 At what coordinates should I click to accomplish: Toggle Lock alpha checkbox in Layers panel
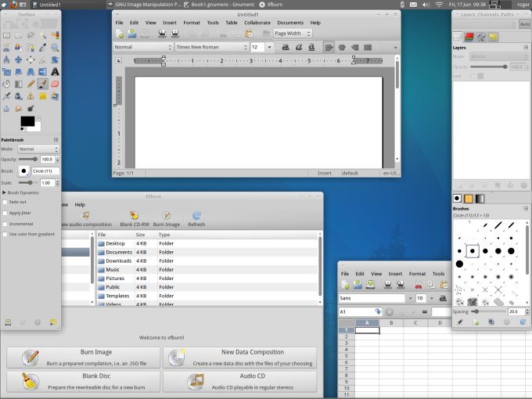coord(473,77)
